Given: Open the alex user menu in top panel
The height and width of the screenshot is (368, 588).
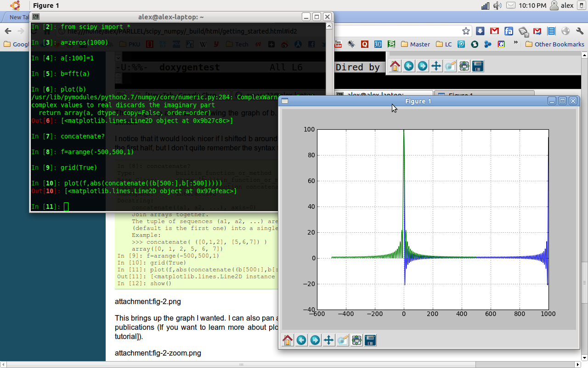Looking at the screenshot, I should click(561, 6).
